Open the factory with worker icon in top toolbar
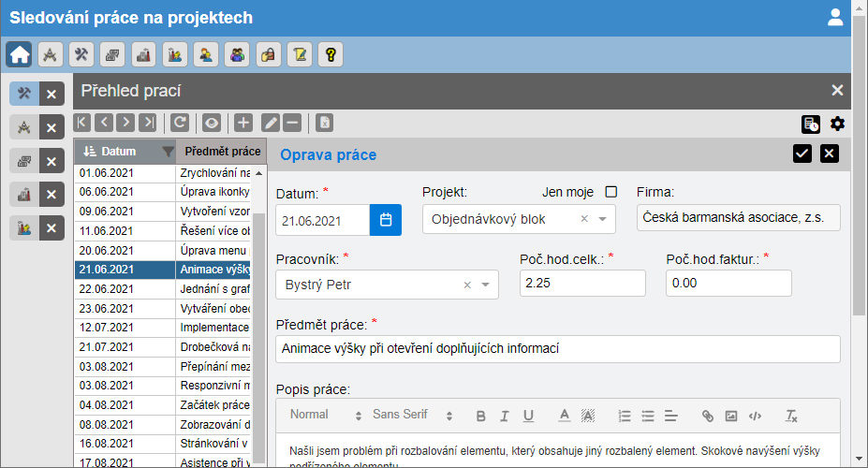This screenshot has height=468, width=868. (174, 54)
